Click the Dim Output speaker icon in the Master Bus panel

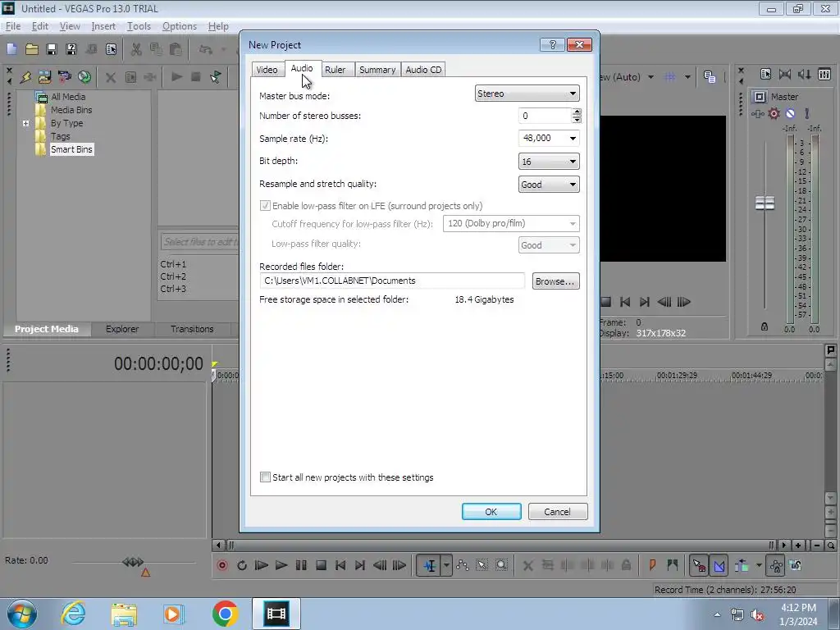pyautogui.click(x=805, y=75)
